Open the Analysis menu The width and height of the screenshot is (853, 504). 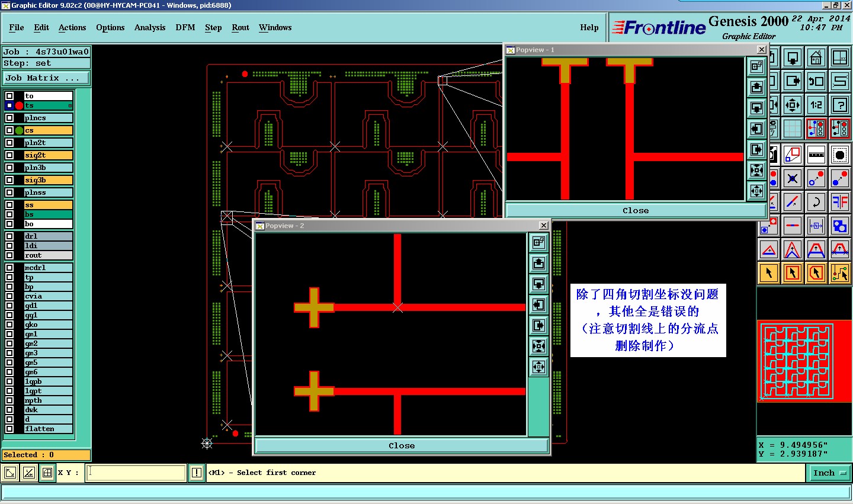coord(150,27)
